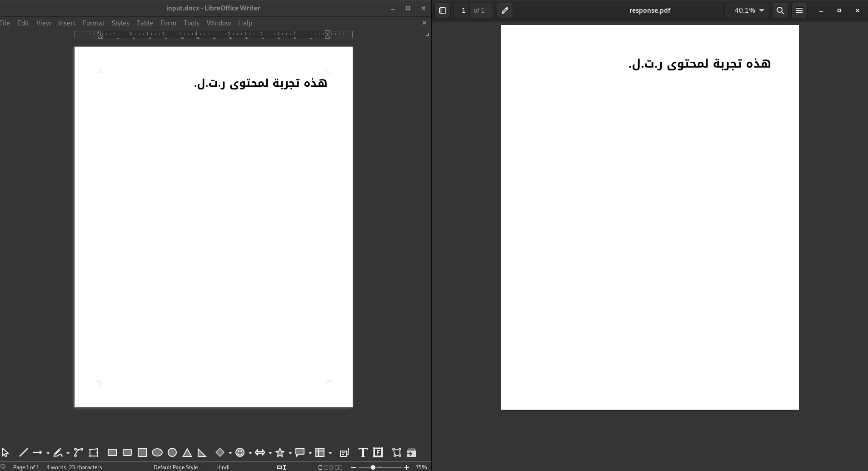Screen dimensions: 868x471
Task: Click the document save status indicator
Action: [x=3, y=467]
